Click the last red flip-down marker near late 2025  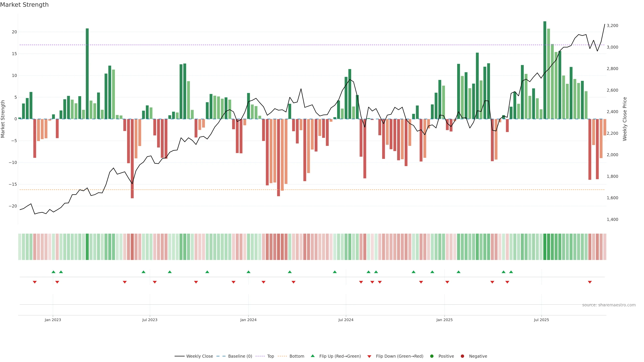pos(590,282)
